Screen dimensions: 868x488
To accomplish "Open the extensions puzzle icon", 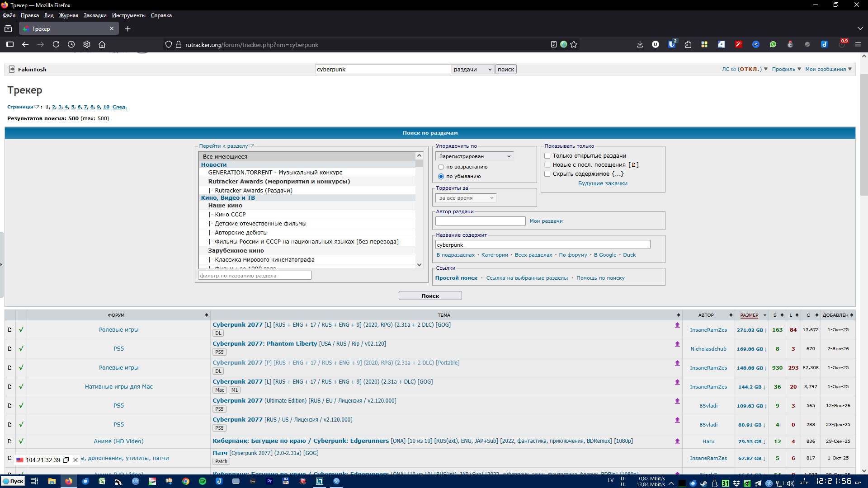I will point(688,44).
